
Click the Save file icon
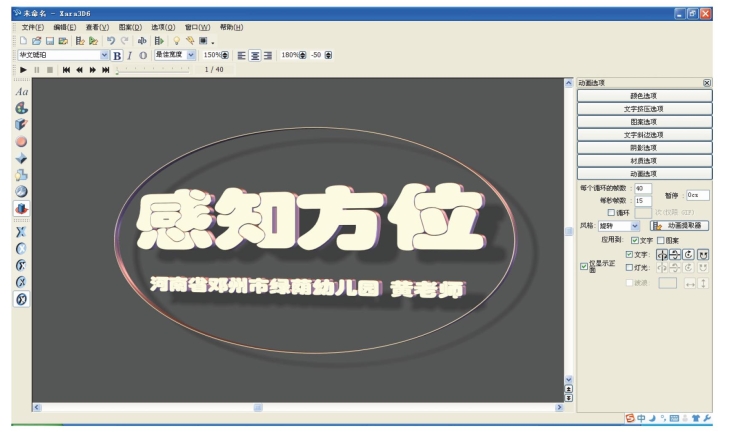point(48,41)
